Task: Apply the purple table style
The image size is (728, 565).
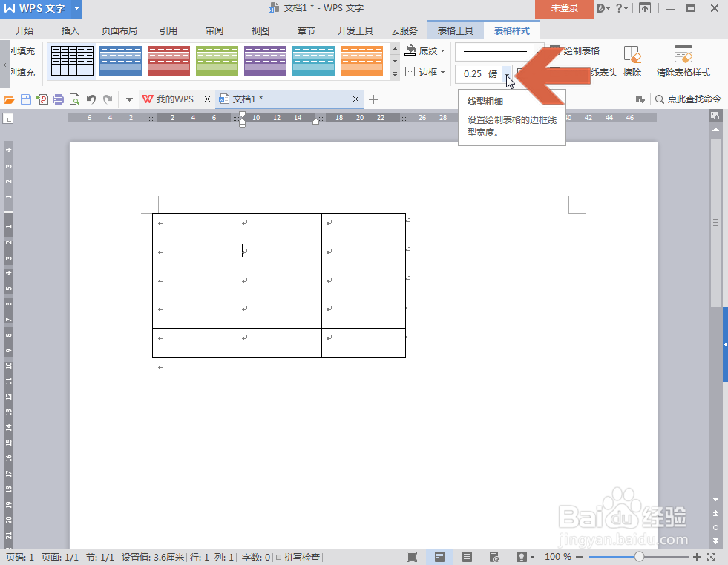Action: tap(265, 61)
